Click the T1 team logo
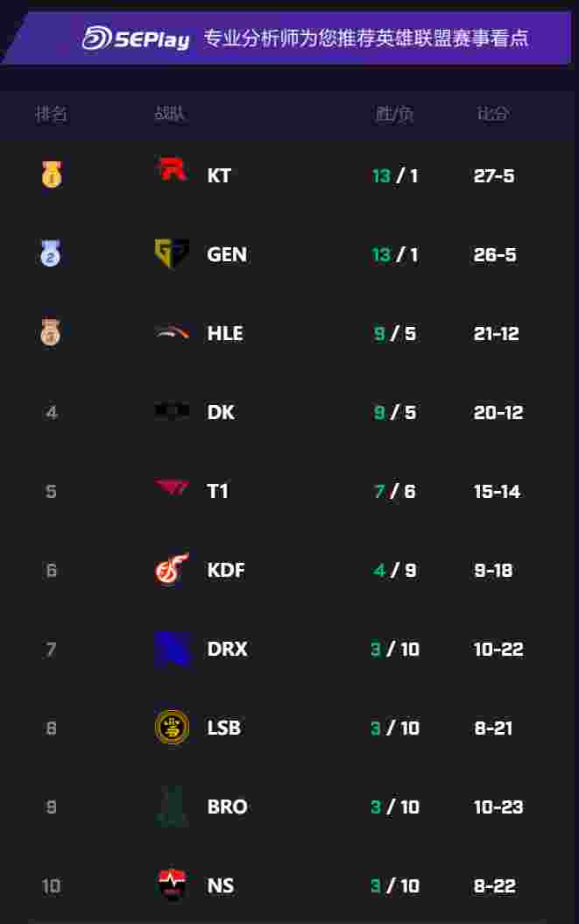579x924 pixels. (x=172, y=488)
